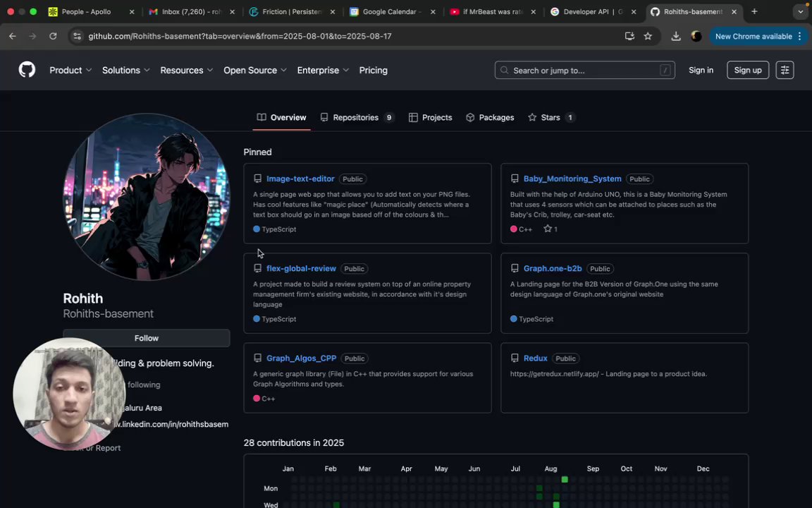The height and width of the screenshot is (508, 812).
Task: Expand the Open Source menu
Action: (254, 70)
